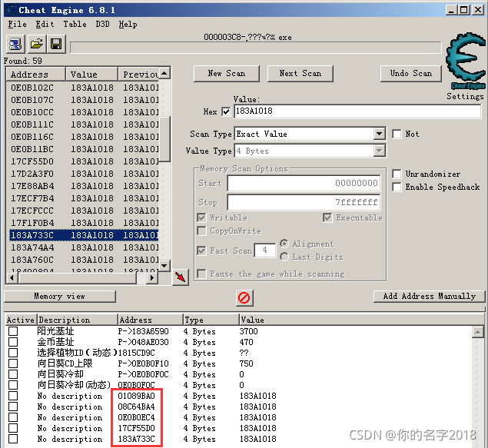The height and width of the screenshot is (448, 488).
Task: Toggle the CopyOnWrite checkbox
Action: click(x=201, y=231)
